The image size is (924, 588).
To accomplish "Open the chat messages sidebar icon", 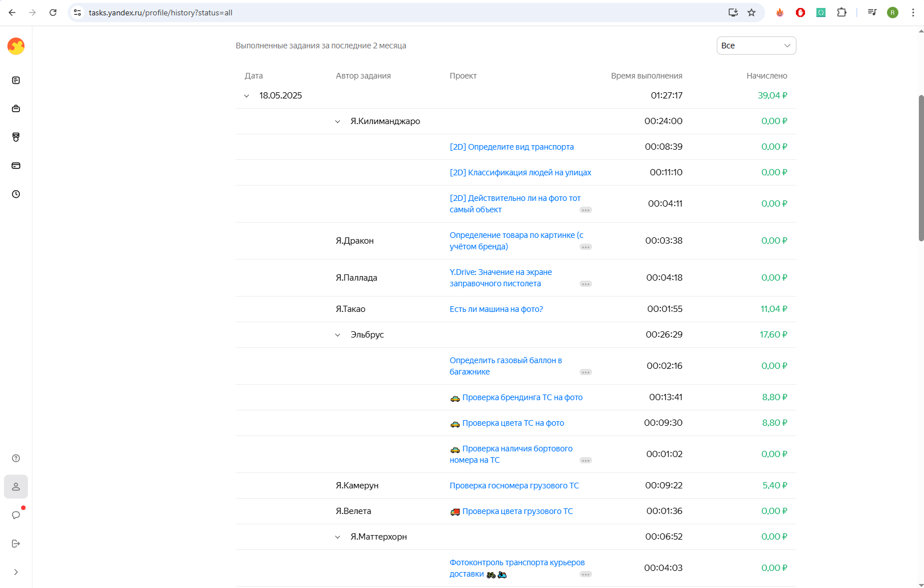I will (x=16, y=515).
